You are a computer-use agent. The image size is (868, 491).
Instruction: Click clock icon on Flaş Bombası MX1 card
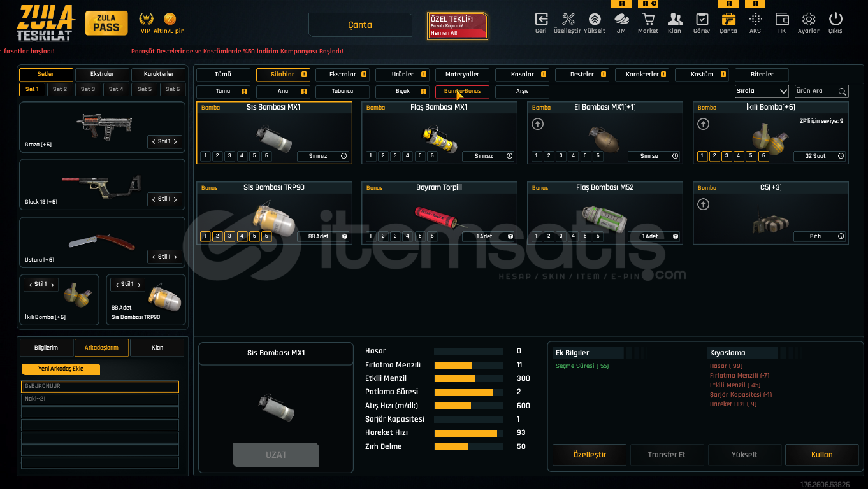(509, 156)
